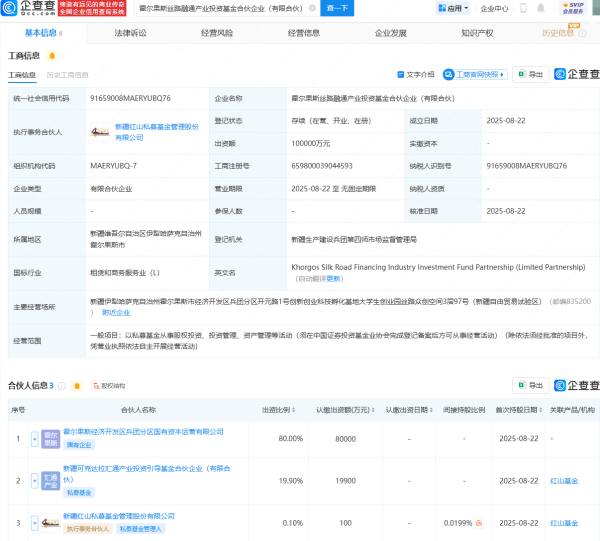Viewport: 600px width, 541px height.
Task: Clear the search box with the X icon
Action: (x=310, y=9)
